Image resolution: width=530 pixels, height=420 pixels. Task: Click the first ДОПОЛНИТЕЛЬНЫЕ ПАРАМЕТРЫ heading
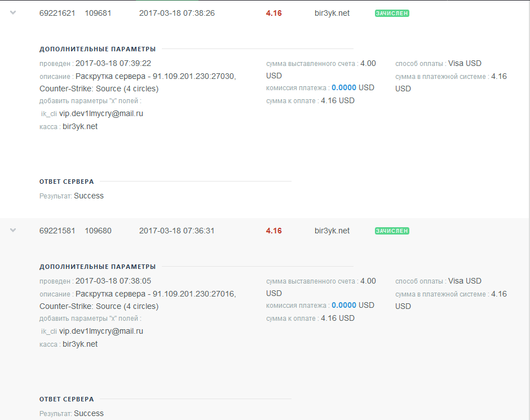tap(98, 49)
